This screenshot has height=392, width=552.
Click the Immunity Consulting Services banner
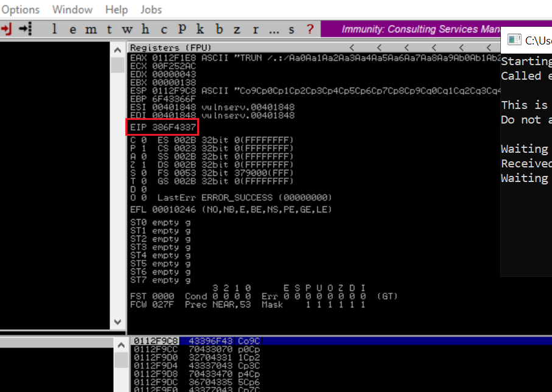(414, 29)
